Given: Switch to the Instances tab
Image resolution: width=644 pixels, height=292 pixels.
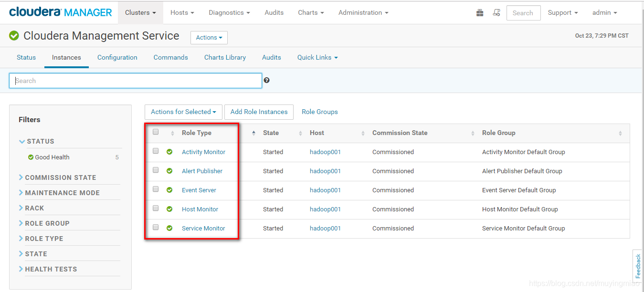Looking at the screenshot, I should click(x=66, y=57).
